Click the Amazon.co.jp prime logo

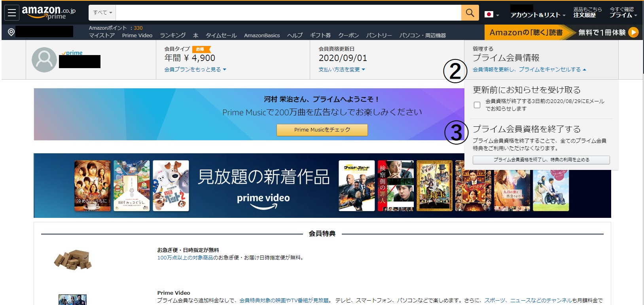(48, 13)
